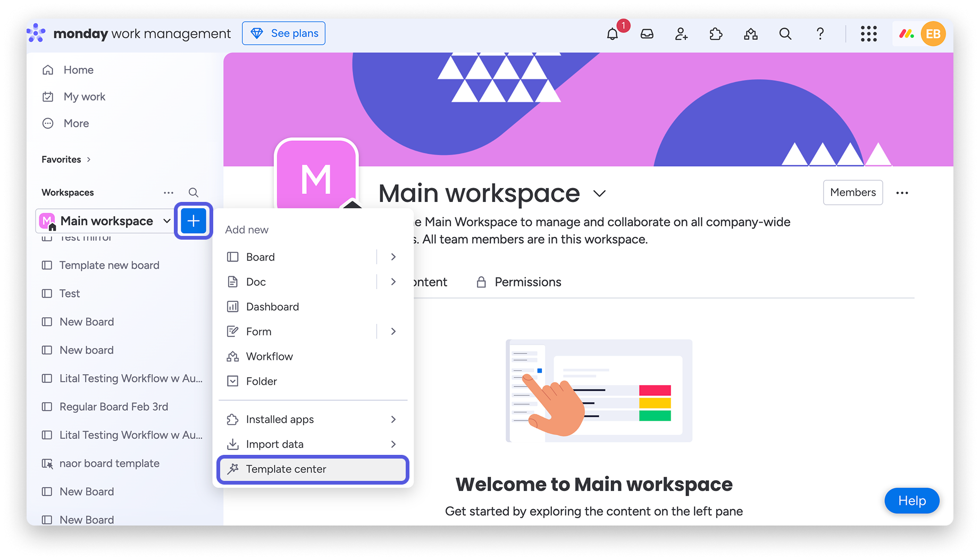
Task: Open the Members button
Action: [x=853, y=192]
